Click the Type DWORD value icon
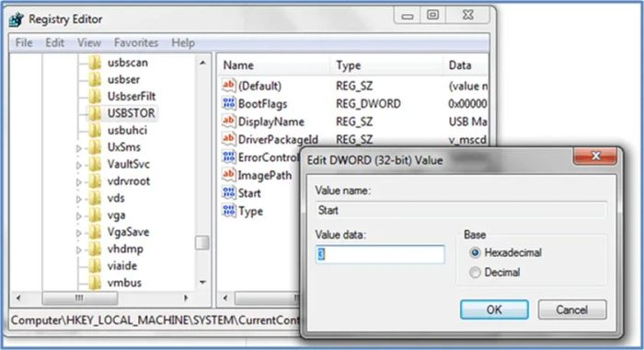This screenshot has height=350, width=644. pos(228,211)
